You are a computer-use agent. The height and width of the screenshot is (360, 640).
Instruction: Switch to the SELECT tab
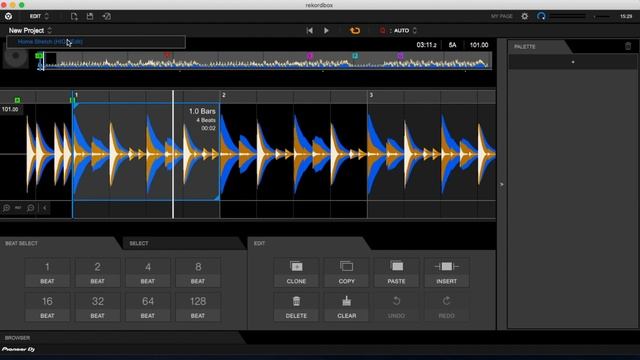[x=139, y=243]
